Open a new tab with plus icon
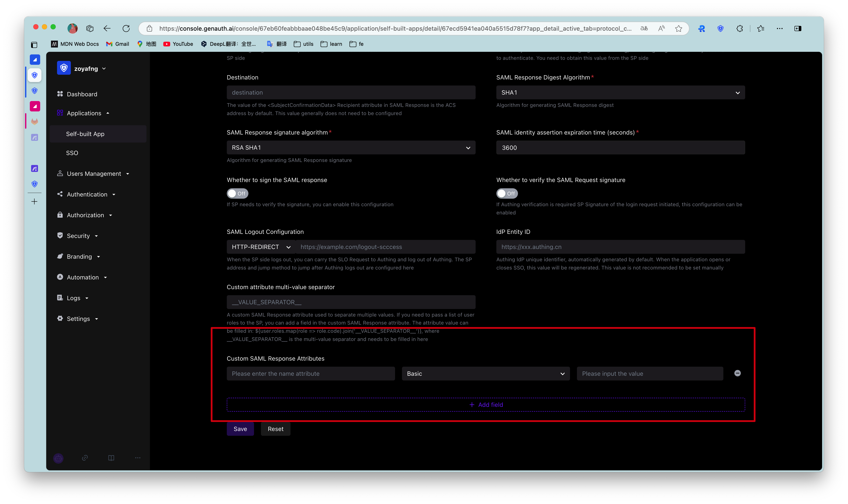This screenshot has width=848, height=504. tap(34, 202)
